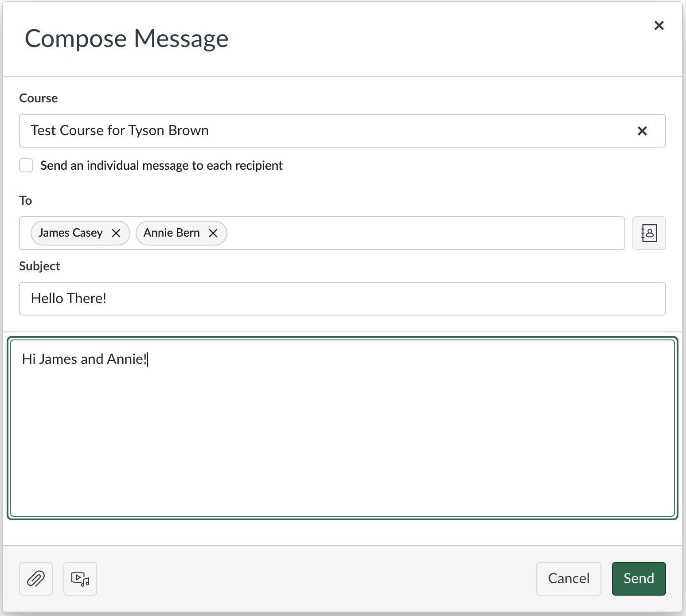The width and height of the screenshot is (686, 616).
Task: Focus the Subject field with Hello There!
Action: pyautogui.click(x=342, y=299)
